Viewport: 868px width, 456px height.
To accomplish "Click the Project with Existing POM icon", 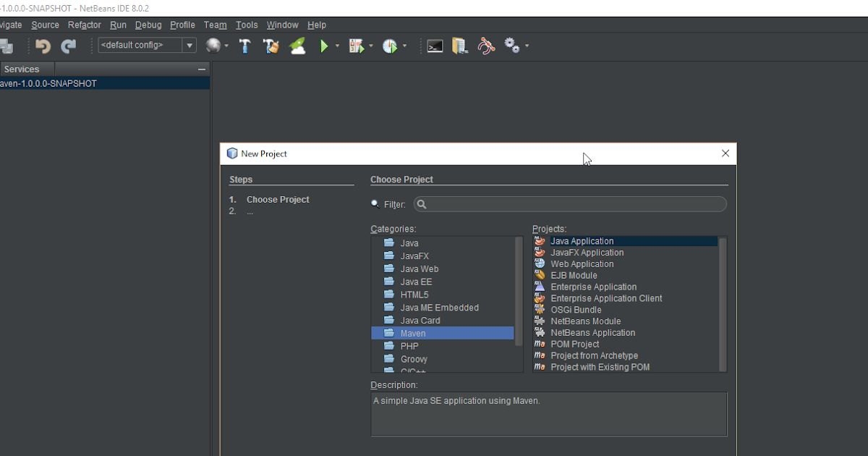I will (540, 367).
